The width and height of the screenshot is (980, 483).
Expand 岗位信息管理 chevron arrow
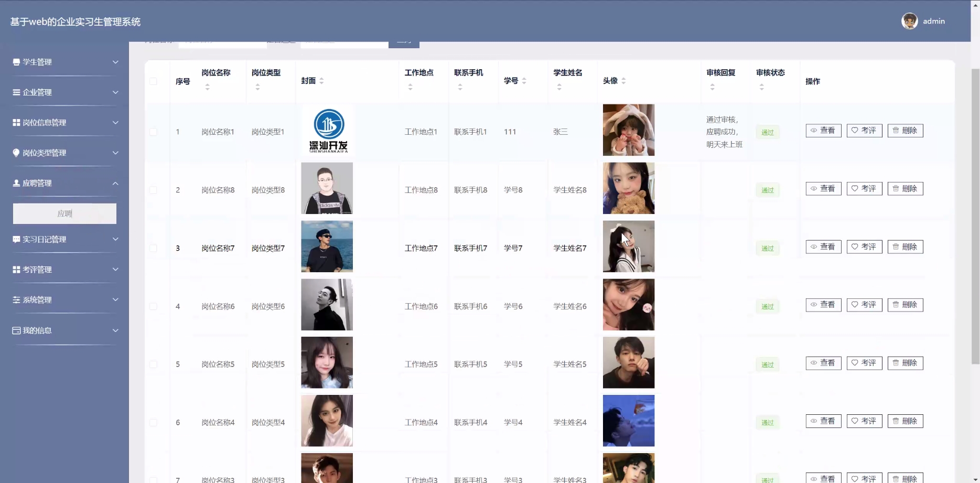coord(115,123)
